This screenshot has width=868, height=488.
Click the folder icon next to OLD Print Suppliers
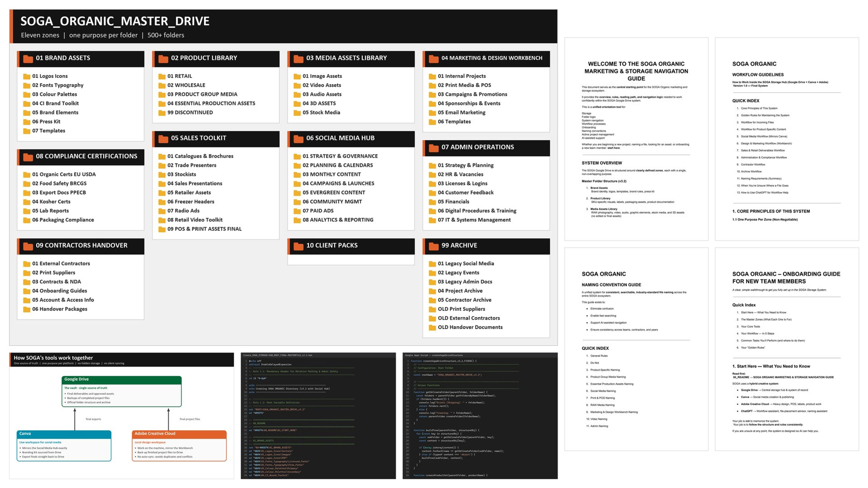[x=432, y=310]
